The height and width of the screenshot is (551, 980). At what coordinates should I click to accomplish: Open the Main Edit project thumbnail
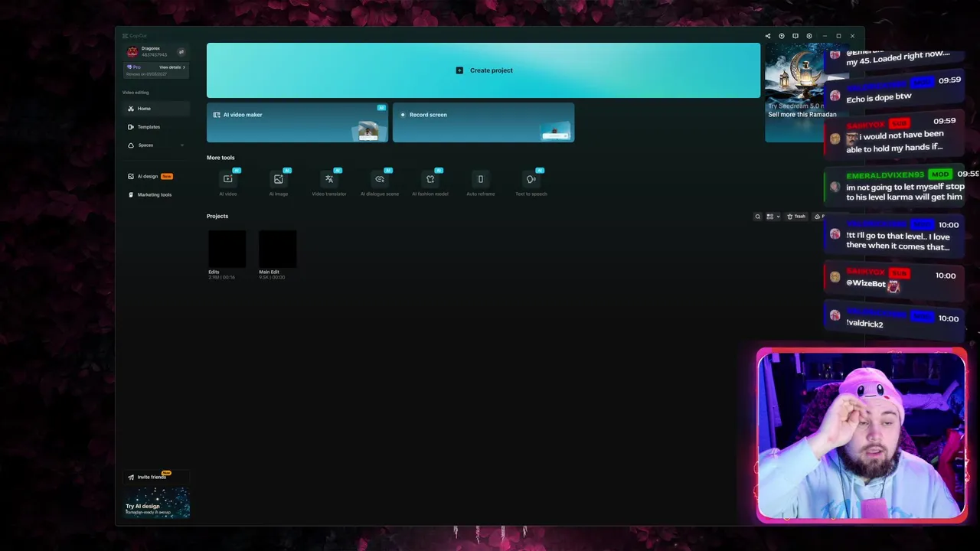(278, 249)
